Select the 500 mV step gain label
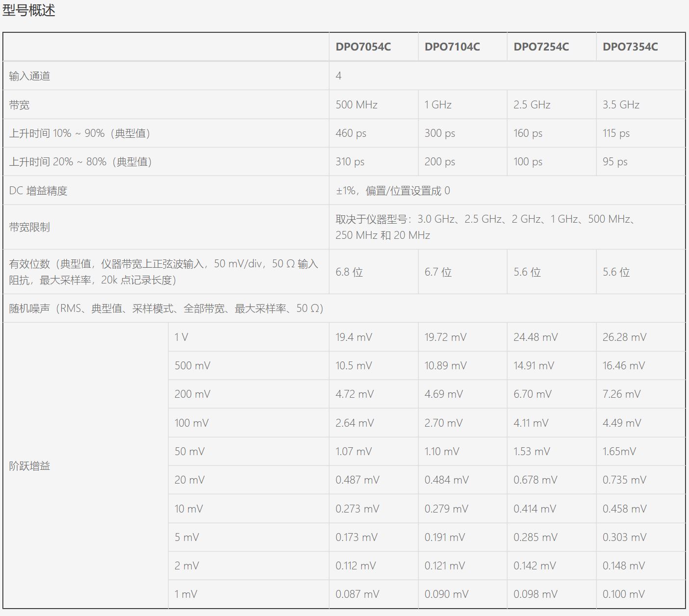This screenshot has width=689, height=616. coord(192,366)
